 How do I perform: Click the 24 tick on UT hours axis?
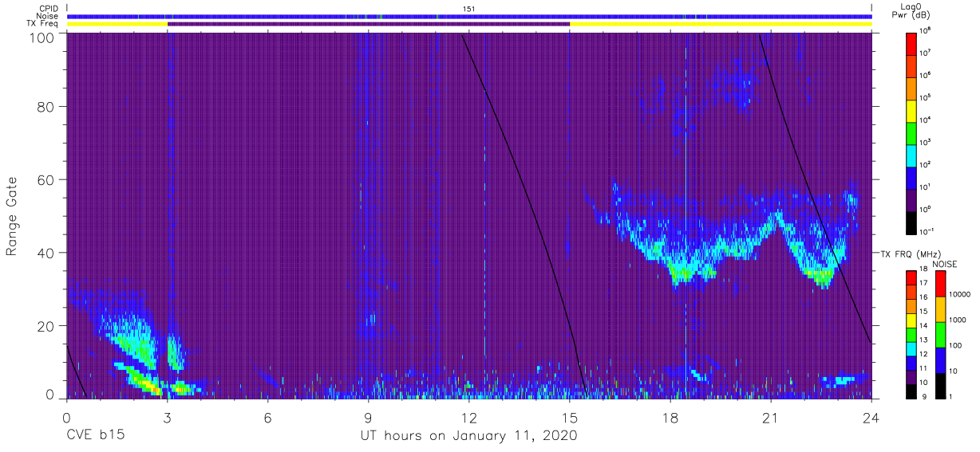[x=871, y=416]
